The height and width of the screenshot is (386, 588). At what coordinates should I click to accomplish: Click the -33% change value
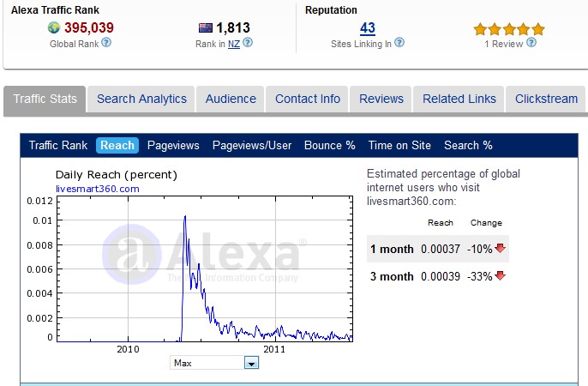point(480,276)
